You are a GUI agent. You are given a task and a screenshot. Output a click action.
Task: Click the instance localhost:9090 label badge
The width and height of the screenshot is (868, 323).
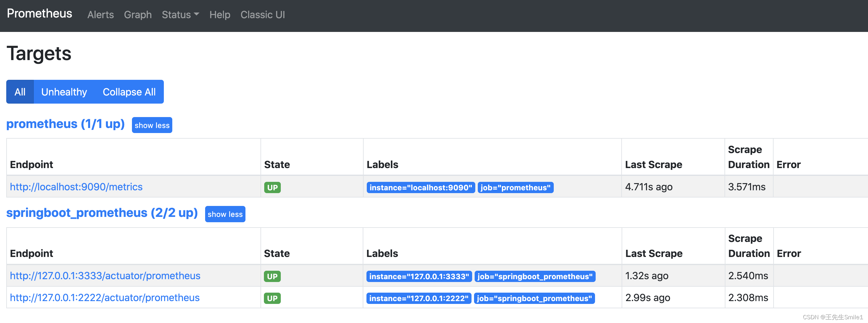coord(420,187)
